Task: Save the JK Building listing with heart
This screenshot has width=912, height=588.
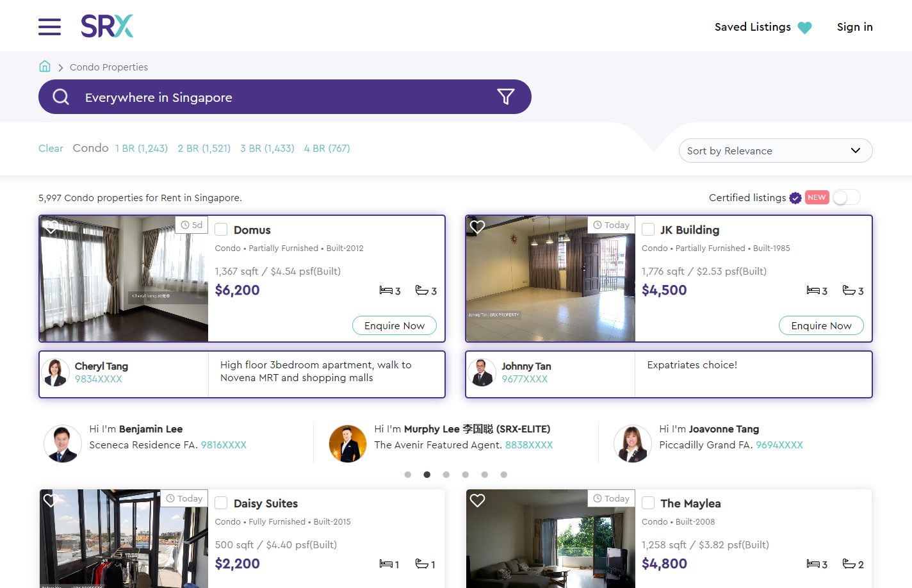Action: (x=478, y=227)
